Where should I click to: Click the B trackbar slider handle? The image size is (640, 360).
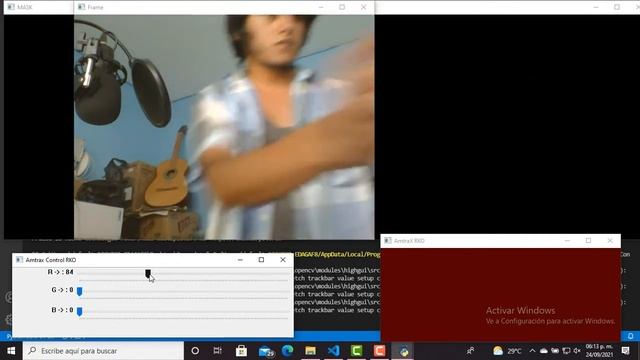(x=80, y=311)
